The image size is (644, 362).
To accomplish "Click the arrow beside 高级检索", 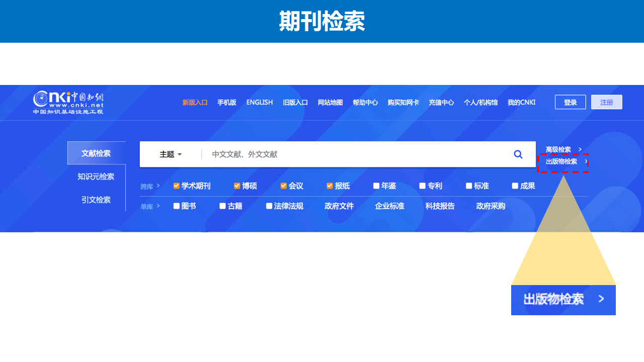I will tap(580, 149).
